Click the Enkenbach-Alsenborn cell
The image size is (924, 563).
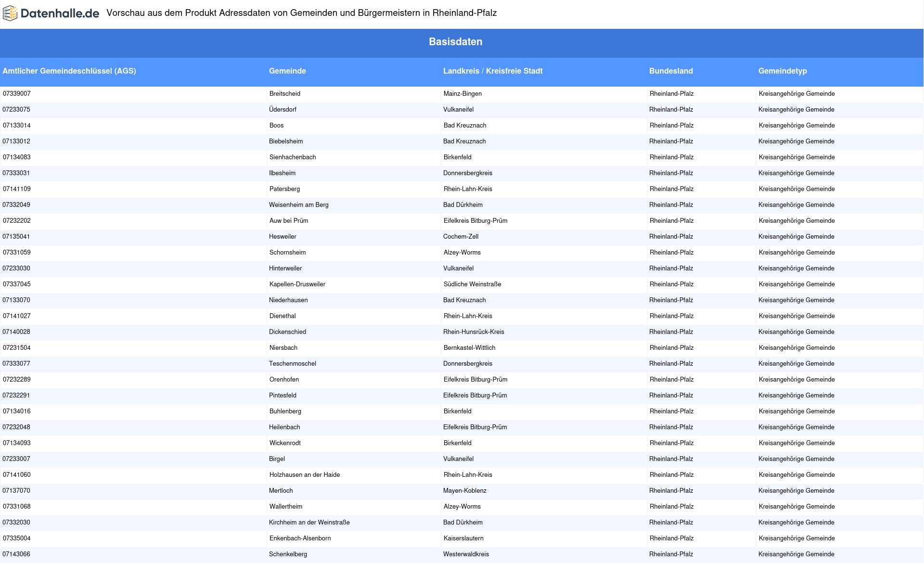354,538
